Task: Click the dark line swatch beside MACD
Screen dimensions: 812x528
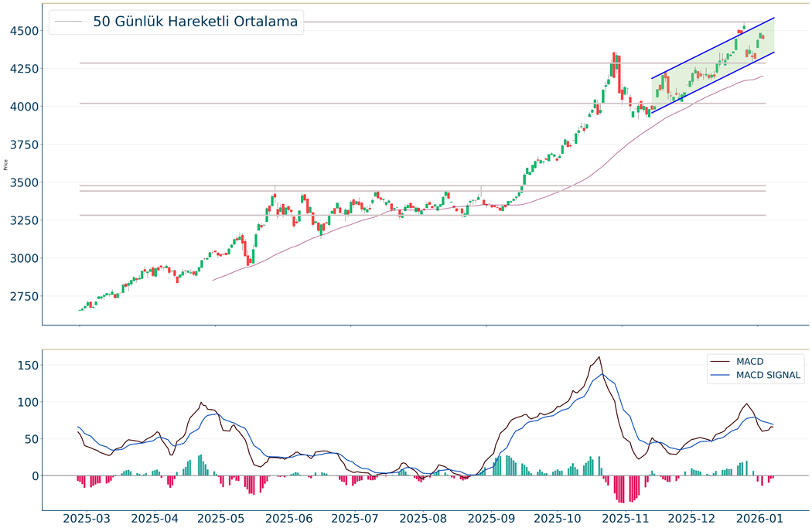Action: pos(720,361)
